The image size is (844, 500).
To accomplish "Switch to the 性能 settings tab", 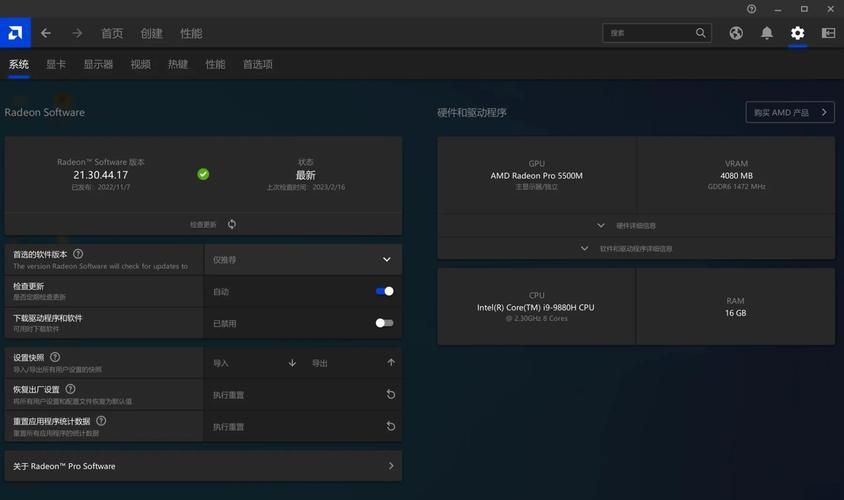I will pyautogui.click(x=215, y=65).
